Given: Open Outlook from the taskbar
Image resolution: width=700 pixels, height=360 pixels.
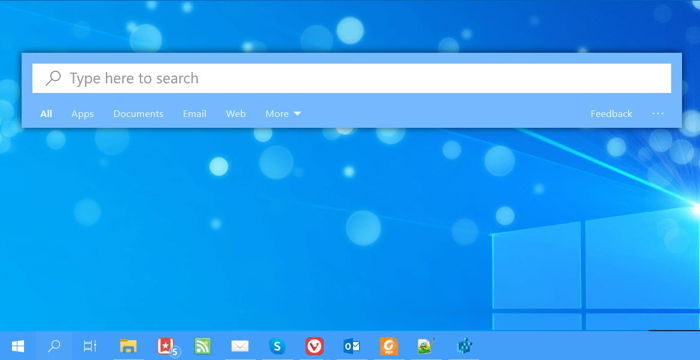Looking at the screenshot, I should coord(351,346).
